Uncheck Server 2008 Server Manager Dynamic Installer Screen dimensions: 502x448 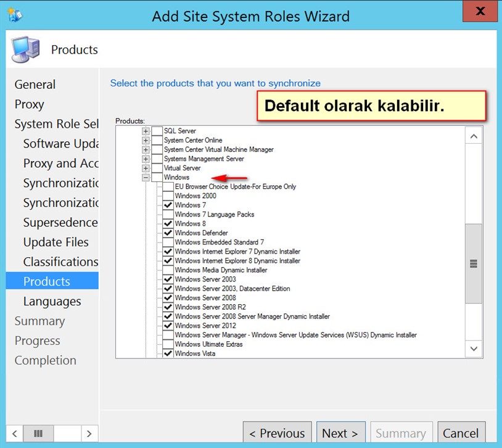pos(168,317)
